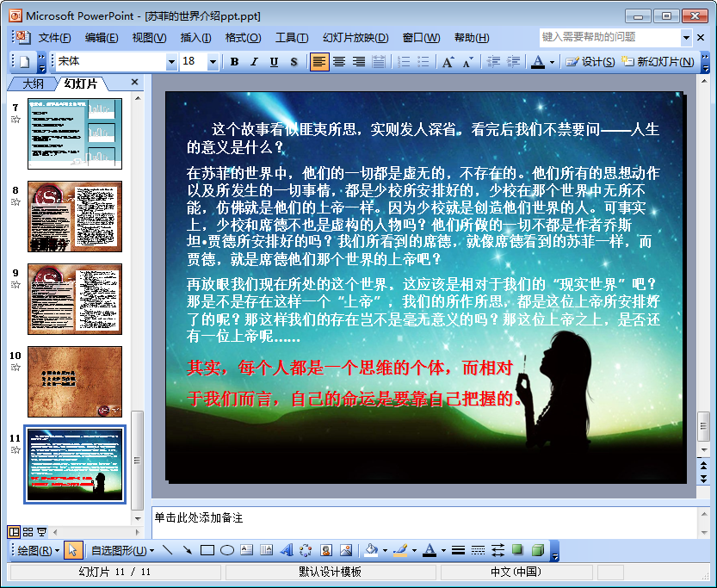Select the Oval drawing tool
This screenshot has width=717, height=588.
pos(227,550)
